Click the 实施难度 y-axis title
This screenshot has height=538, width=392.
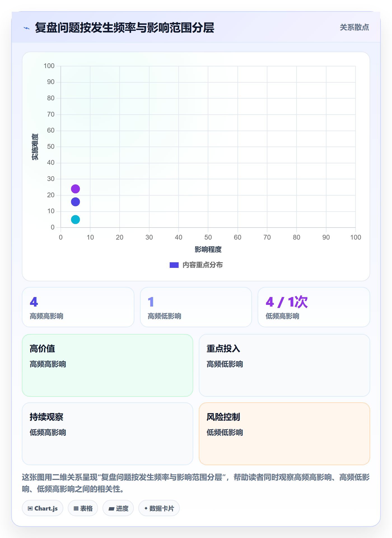35,147
